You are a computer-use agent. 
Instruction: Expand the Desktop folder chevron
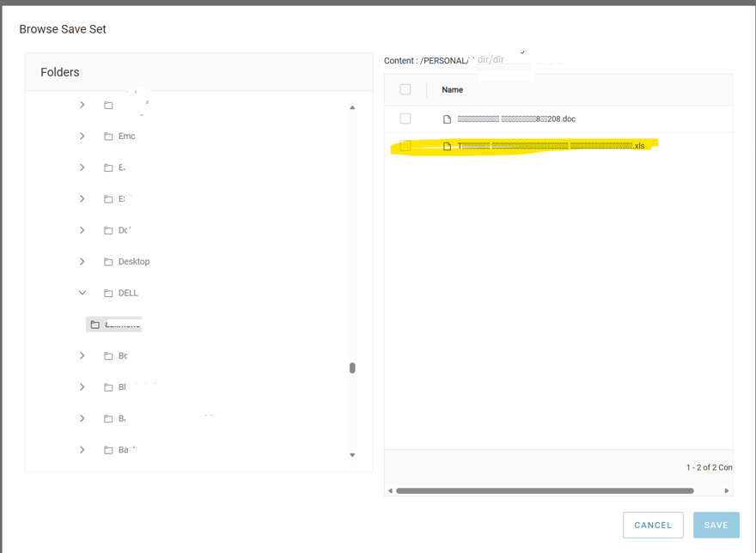(82, 261)
